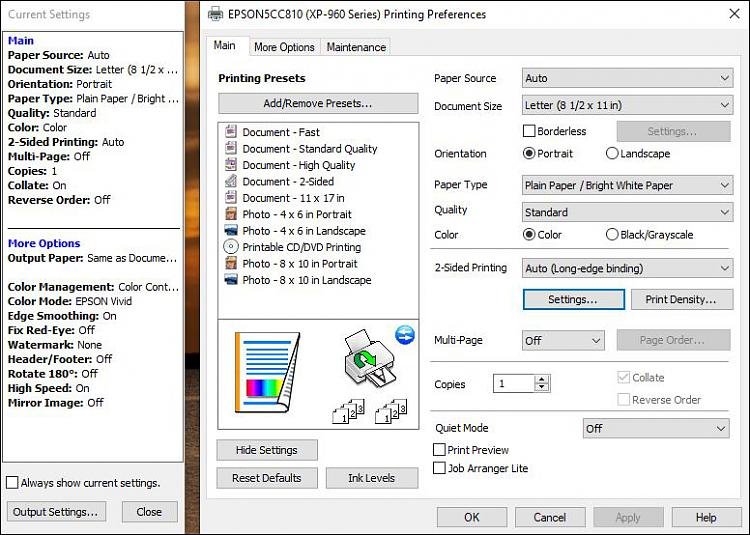
Task: Open the Help button
Action: [706, 517]
